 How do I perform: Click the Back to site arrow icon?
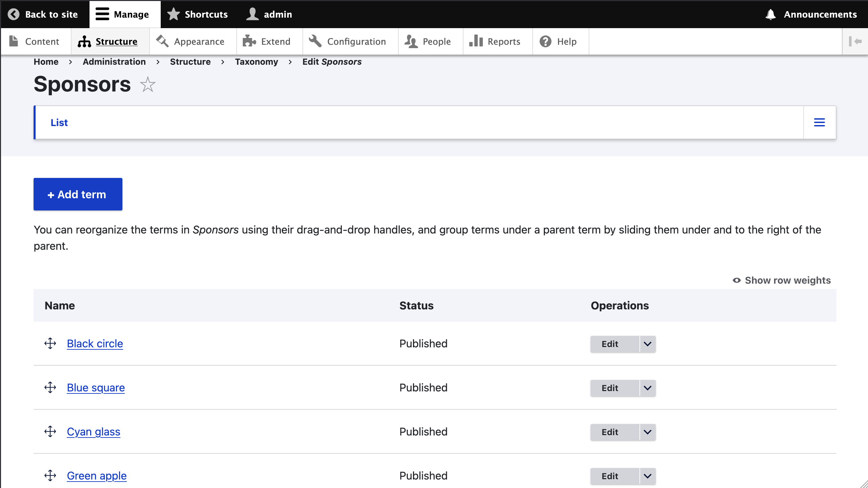coord(14,14)
